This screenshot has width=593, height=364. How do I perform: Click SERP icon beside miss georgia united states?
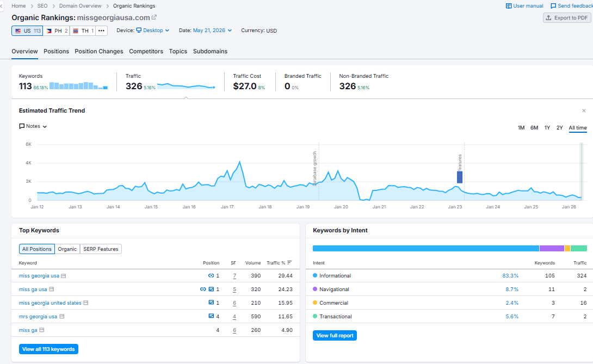[86, 303]
